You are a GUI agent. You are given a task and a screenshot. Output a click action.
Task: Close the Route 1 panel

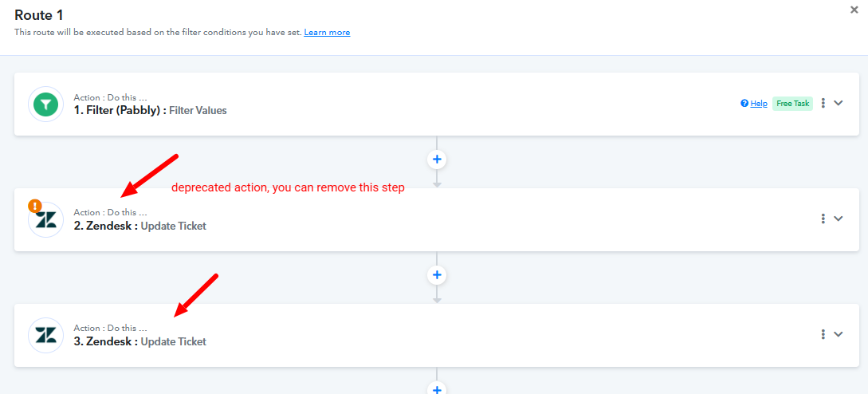click(854, 10)
